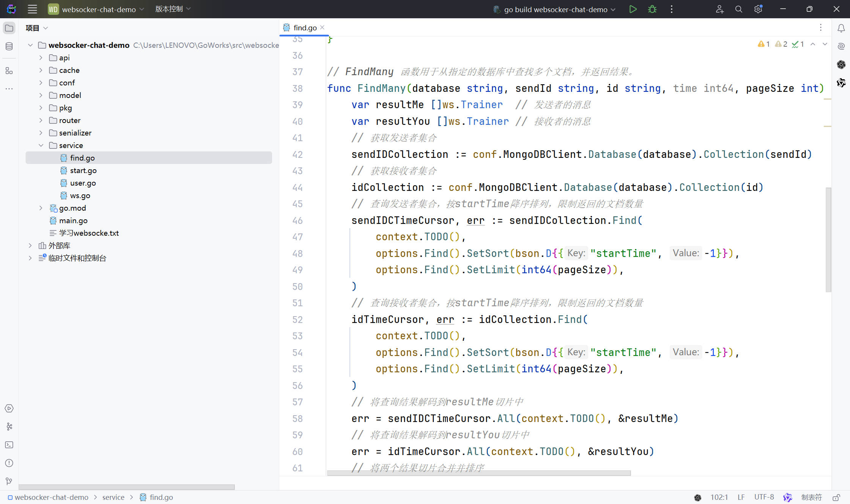Click the Run button

pos(633,9)
